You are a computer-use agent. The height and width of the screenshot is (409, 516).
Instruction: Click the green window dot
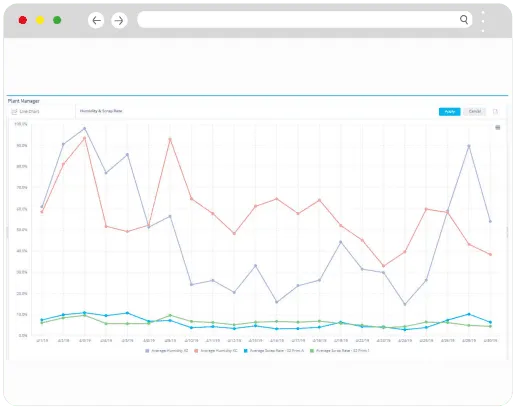coord(57,20)
